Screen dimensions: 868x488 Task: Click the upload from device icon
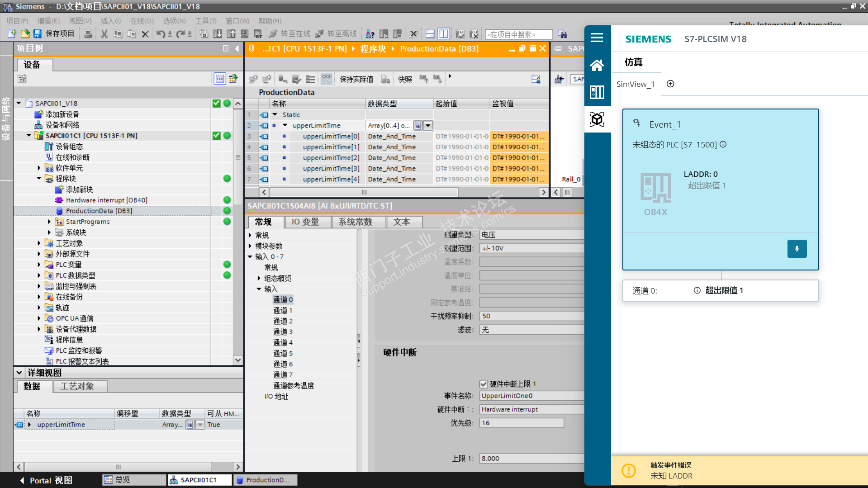(x=231, y=34)
